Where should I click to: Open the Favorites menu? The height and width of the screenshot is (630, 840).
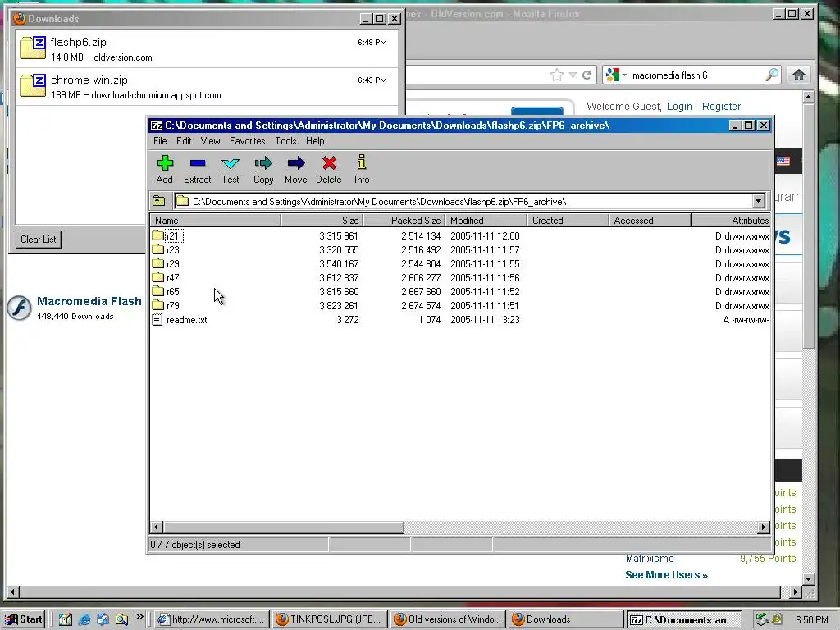tap(248, 141)
